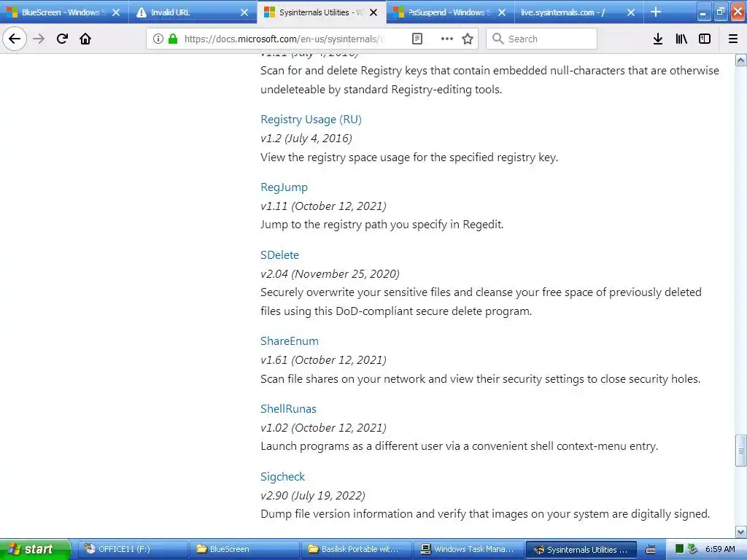Click the safely remove hardware tray icon
747x560 pixels.
(693, 549)
